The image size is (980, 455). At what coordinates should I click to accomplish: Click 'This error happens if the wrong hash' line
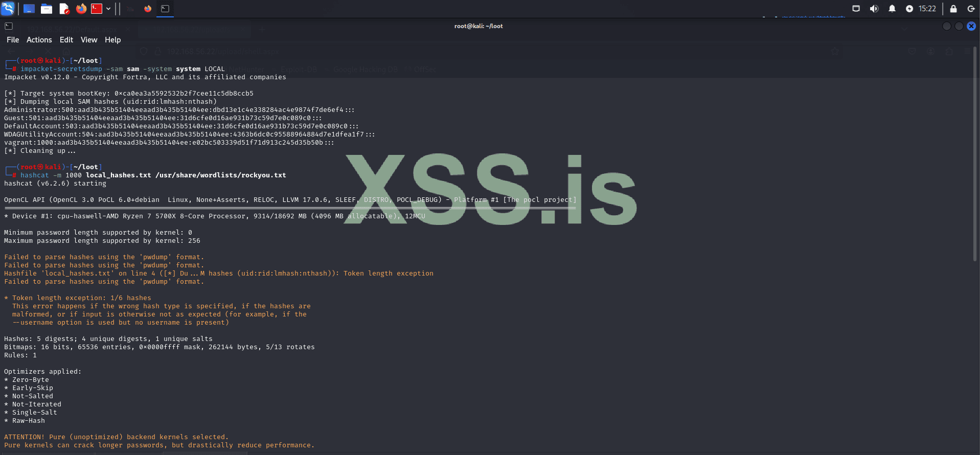click(x=162, y=306)
